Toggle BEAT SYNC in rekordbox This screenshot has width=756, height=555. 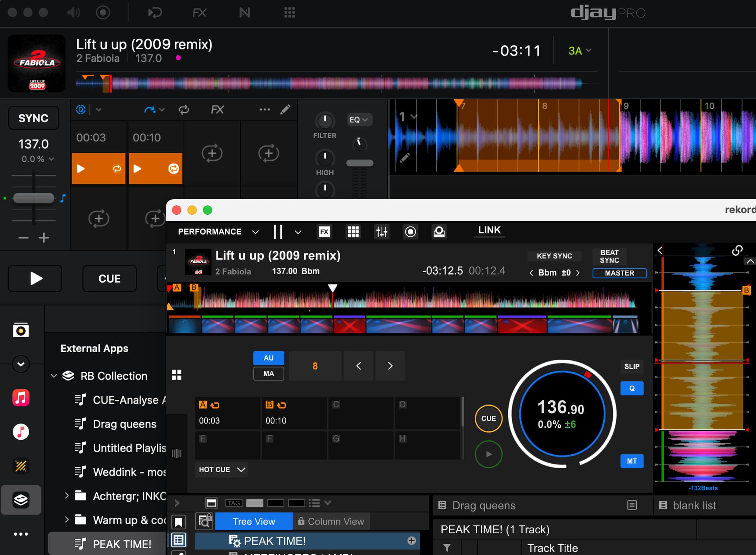click(x=610, y=256)
